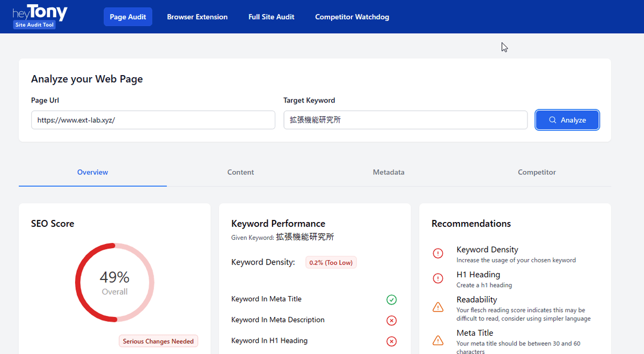Click the Keyword Density alert icon
The height and width of the screenshot is (354, 644).
point(438,254)
